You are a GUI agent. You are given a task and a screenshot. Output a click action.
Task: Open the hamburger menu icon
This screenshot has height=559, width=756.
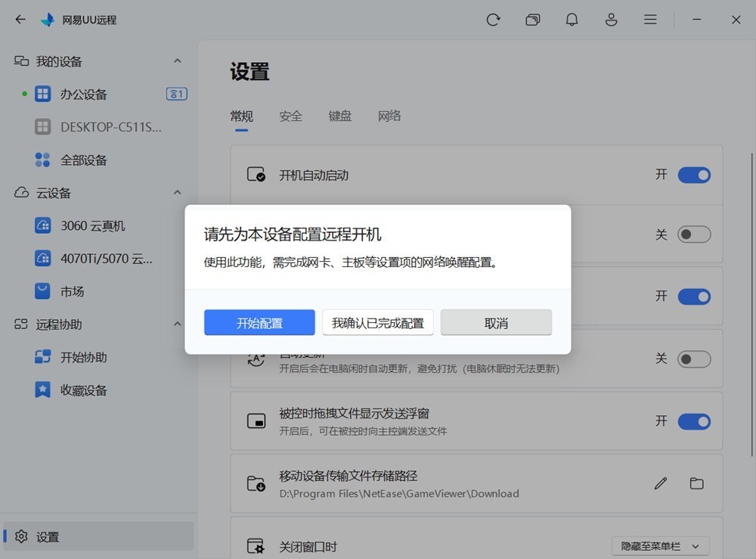(x=650, y=20)
